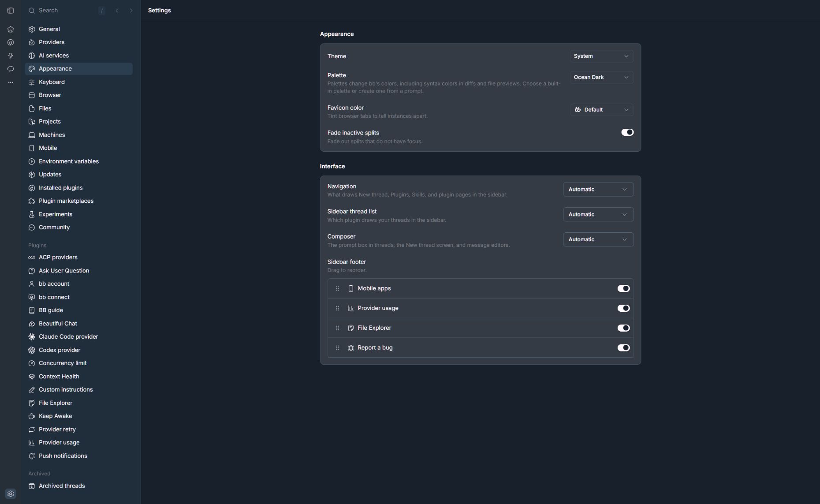Click the Codex provider logo icon
This screenshot has width=820, height=504.
(32, 350)
